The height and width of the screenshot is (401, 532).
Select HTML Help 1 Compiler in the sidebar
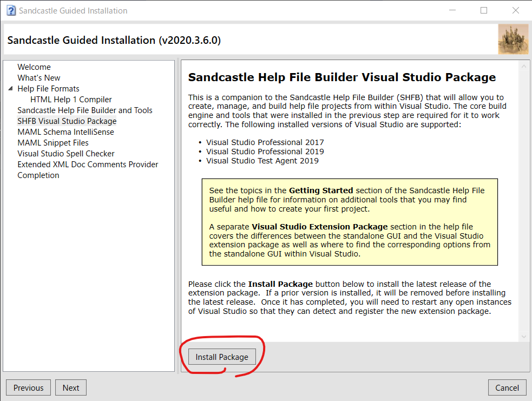pos(70,99)
